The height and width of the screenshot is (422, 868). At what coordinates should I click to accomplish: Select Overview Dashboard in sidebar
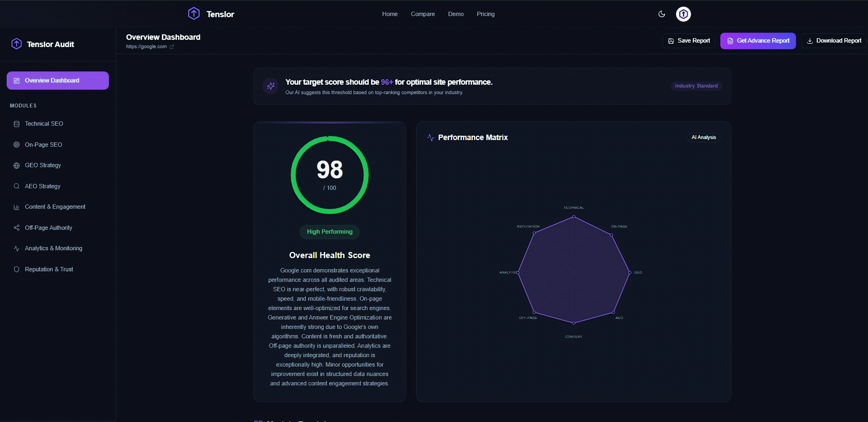pyautogui.click(x=58, y=80)
